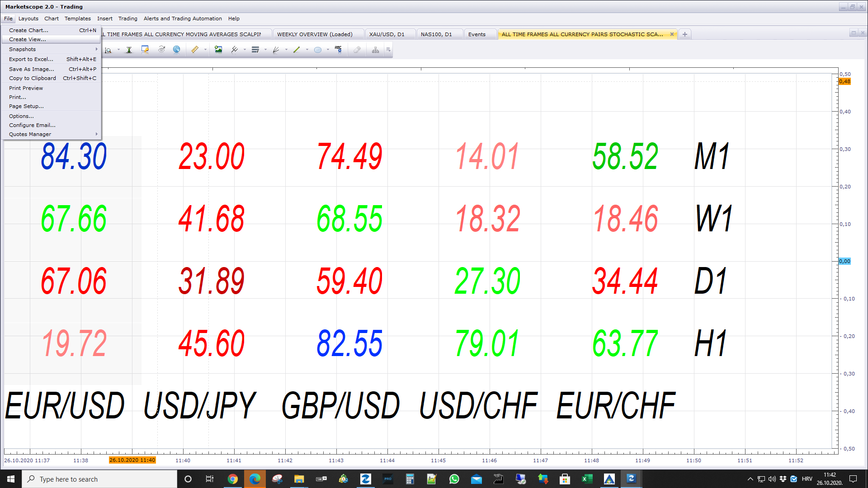The height and width of the screenshot is (488, 868).
Task: Open Microsoft Edge from the taskbar
Action: pyautogui.click(x=255, y=479)
